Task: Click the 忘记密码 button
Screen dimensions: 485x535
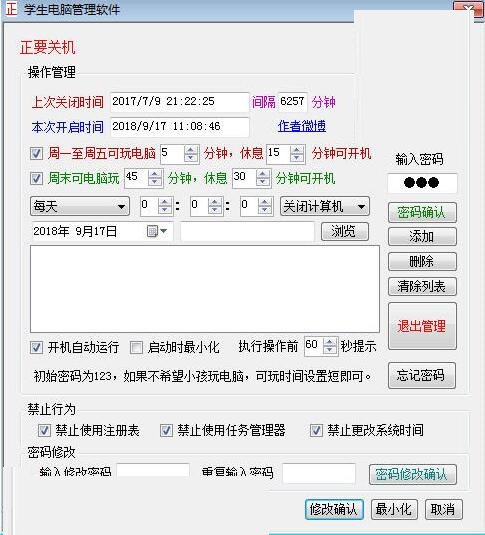Action: click(x=422, y=375)
